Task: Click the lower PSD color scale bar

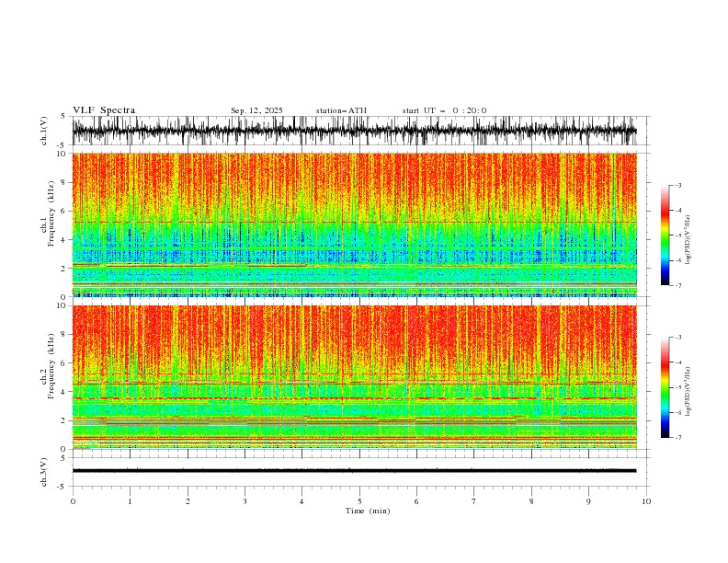Action: tap(665, 387)
